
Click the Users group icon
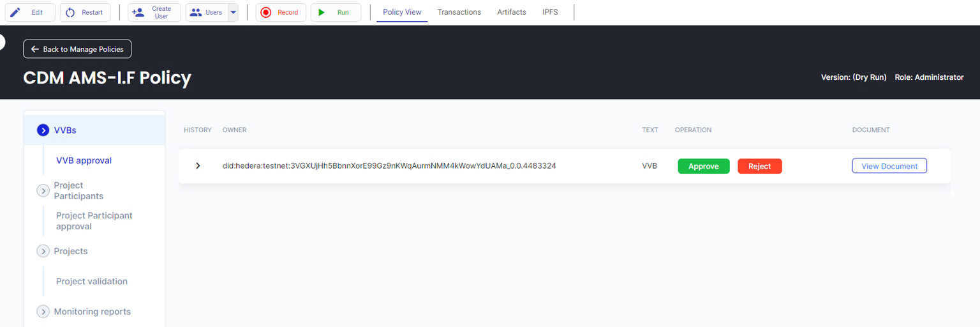tap(196, 12)
